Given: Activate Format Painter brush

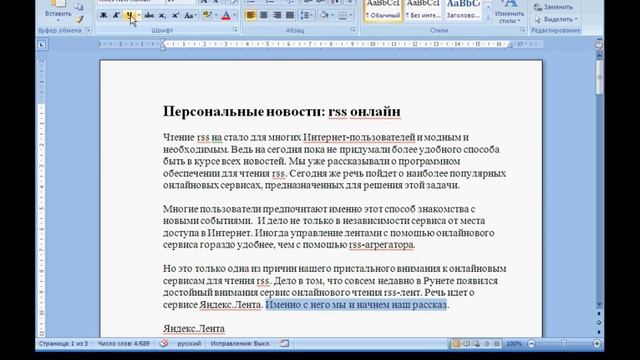Looking at the screenshot, I should click(79, 19).
